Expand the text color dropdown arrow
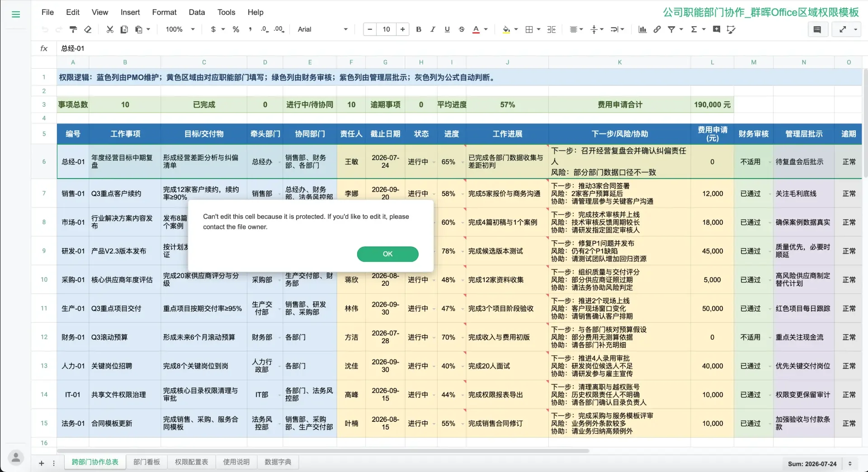 coord(486,29)
